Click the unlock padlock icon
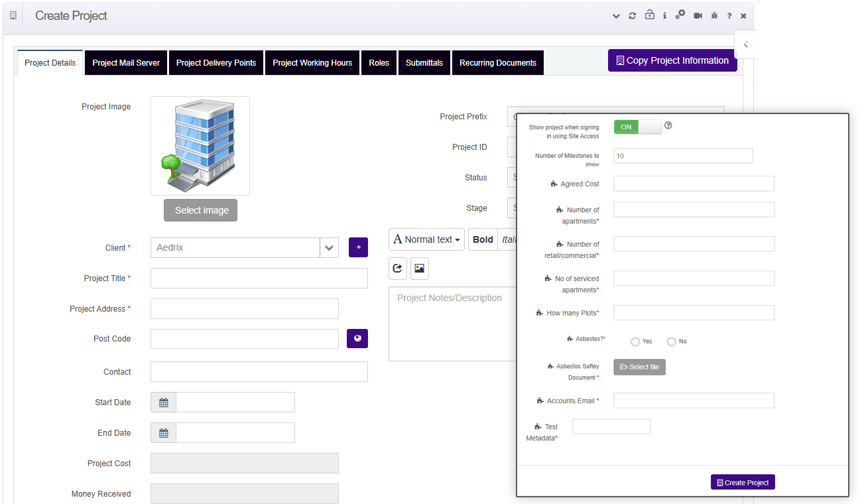This screenshot has height=504, width=862. [649, 15]
